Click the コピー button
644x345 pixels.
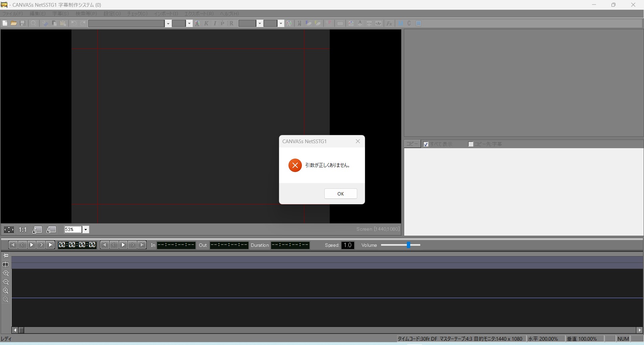click(412, 144)
